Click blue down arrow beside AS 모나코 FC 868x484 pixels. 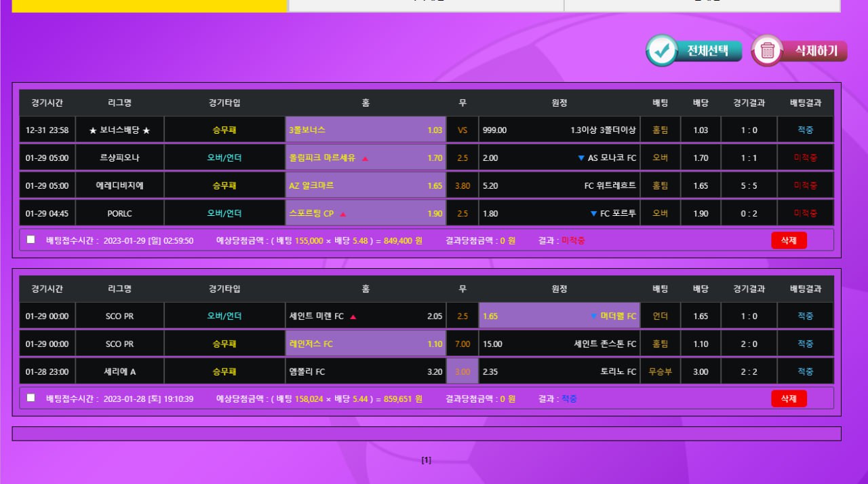coord(580,158)
